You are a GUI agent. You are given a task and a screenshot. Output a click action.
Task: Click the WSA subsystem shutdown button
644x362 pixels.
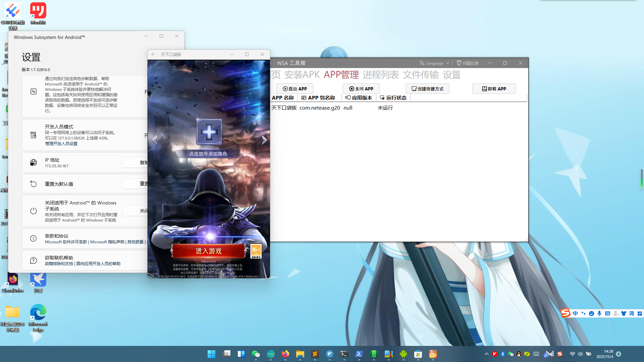(x=136, y=211)
